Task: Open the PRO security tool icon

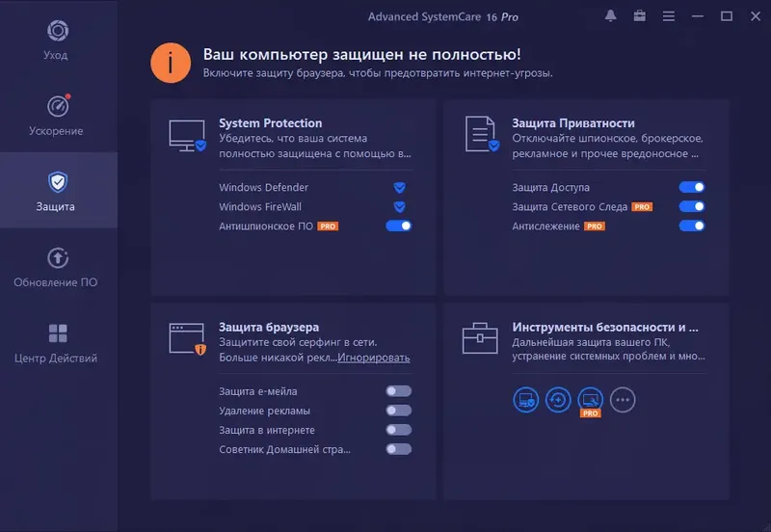Action: click(x=591, y=400)
